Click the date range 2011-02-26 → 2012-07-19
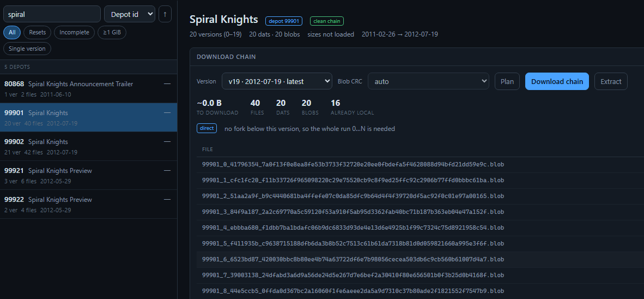Image resolution: width=644 pixels, height=299 pixels. [x=399, y=34]
